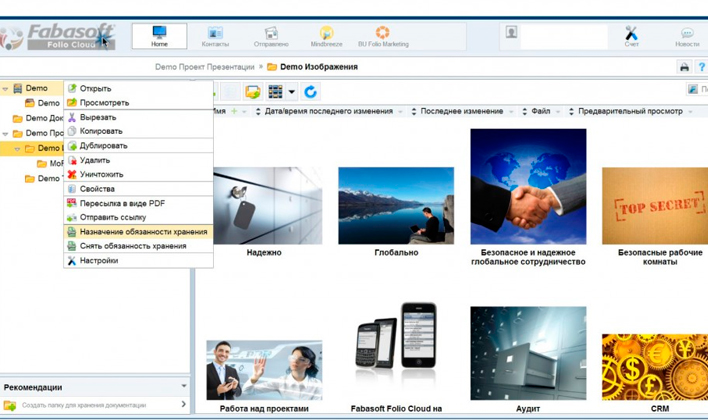Screen dimensions: 708x420
Task: Select Назначение обязанности хранения
Action: pos(139,232)
